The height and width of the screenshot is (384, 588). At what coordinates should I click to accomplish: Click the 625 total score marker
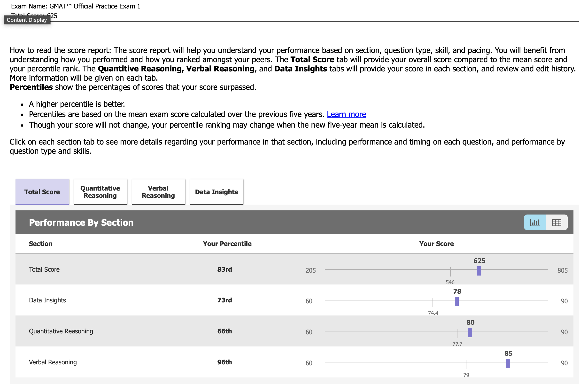(x=479, y=271)
